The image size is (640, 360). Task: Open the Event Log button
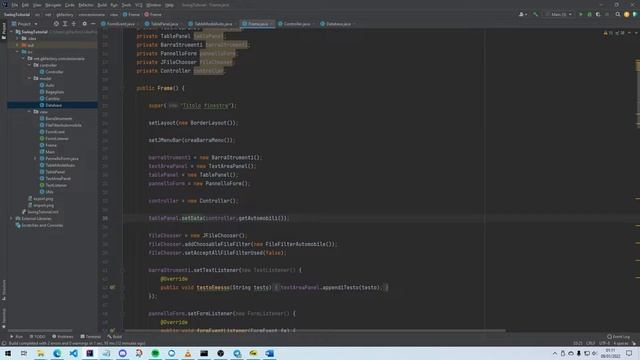tap(618, 336)
